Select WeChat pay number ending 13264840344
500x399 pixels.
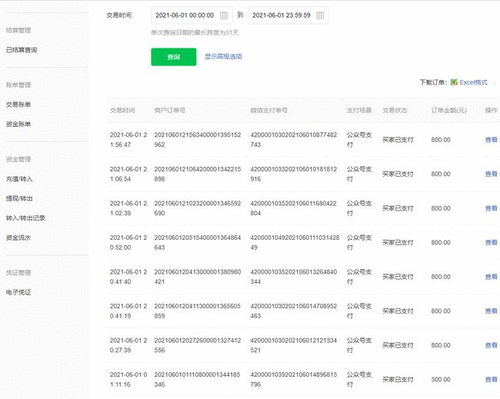pyautogui.click(x=294, y=277)
